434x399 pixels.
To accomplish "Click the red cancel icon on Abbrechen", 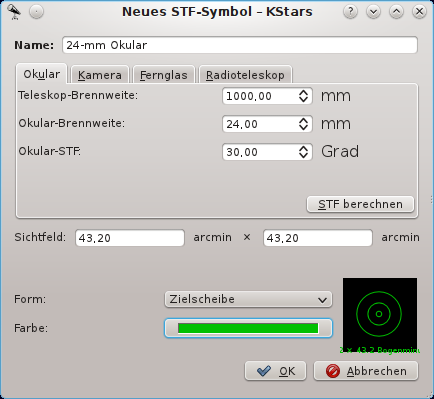I will click(332, 371).
